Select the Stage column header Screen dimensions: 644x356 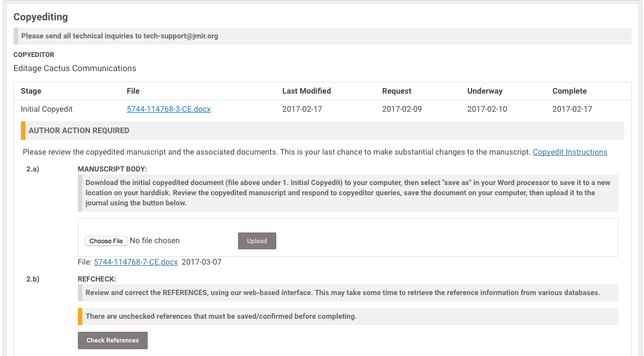point(31,91)
